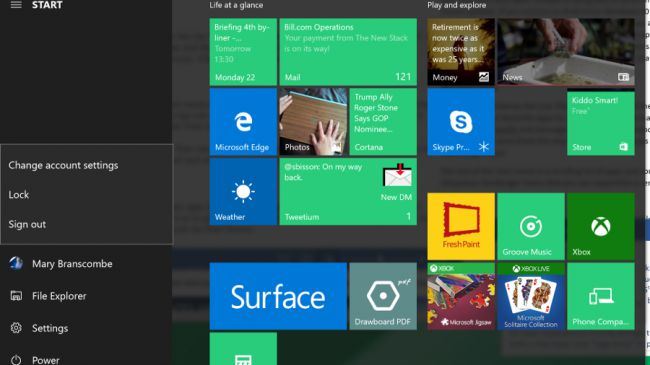Image resolution: width=650 pixels, height=365 pixels.
Task: Click the File Explorer icon
Action: click(x=16, y=296)
